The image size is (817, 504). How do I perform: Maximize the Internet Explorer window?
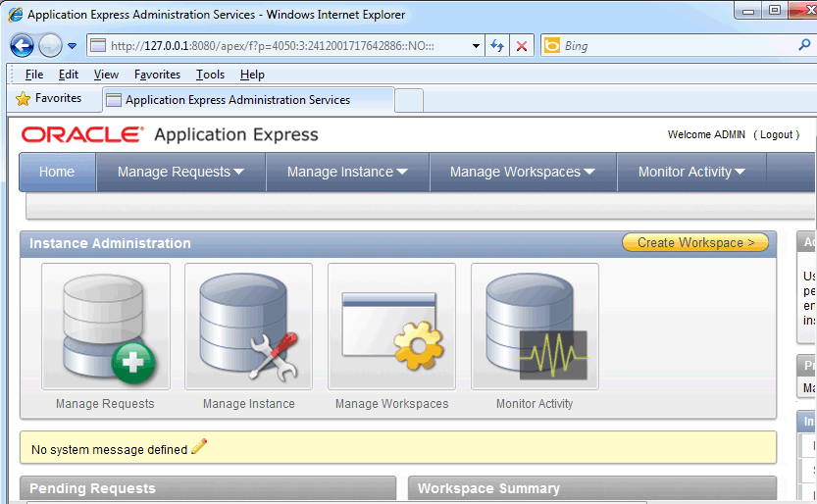[x=775, y=11]
